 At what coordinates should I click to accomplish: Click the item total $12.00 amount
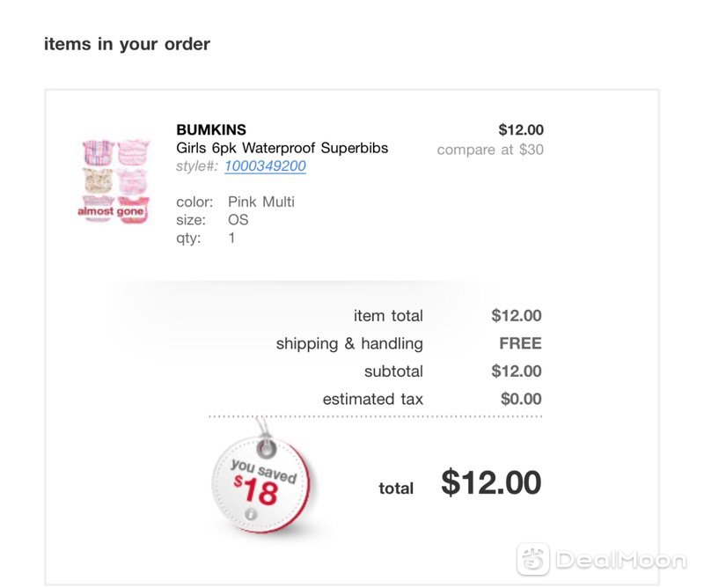click(517, 316)
